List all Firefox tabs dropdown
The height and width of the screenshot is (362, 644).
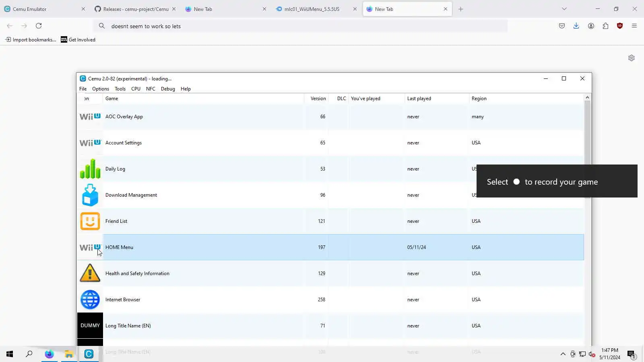click(564, 9)
